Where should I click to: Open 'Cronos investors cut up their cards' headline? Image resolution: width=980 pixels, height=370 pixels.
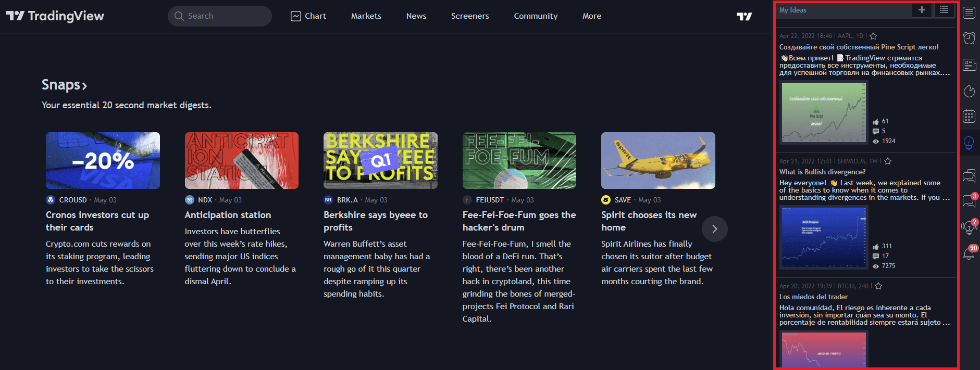click(97, 221)
